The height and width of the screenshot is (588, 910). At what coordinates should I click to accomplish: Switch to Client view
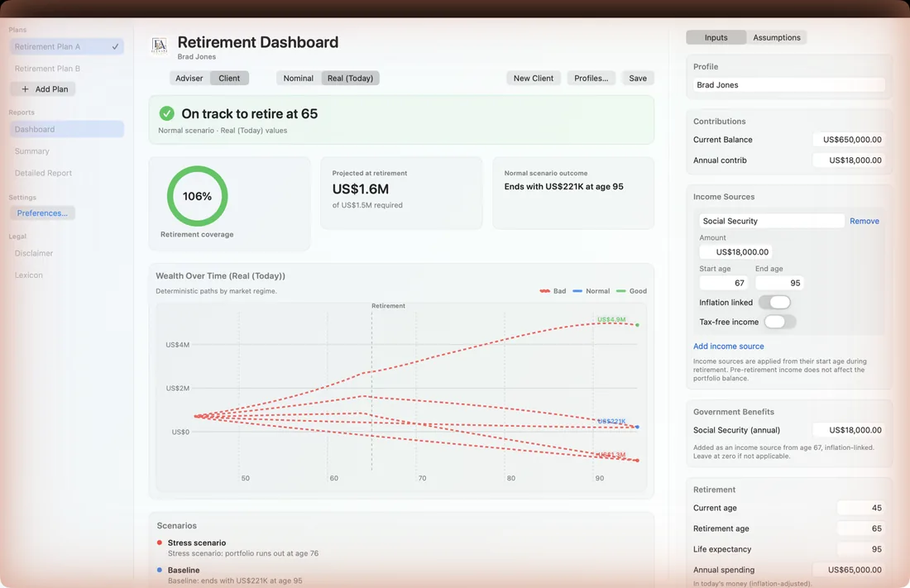[x=229, y=78]
